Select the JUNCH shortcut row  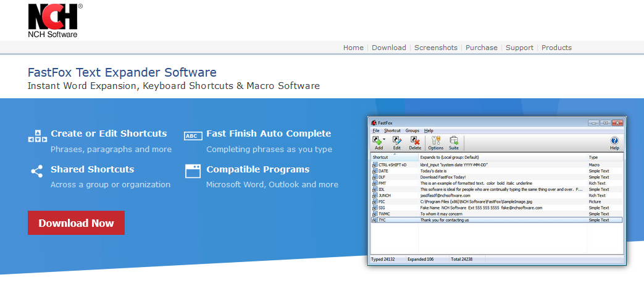[x=497, y=195]
